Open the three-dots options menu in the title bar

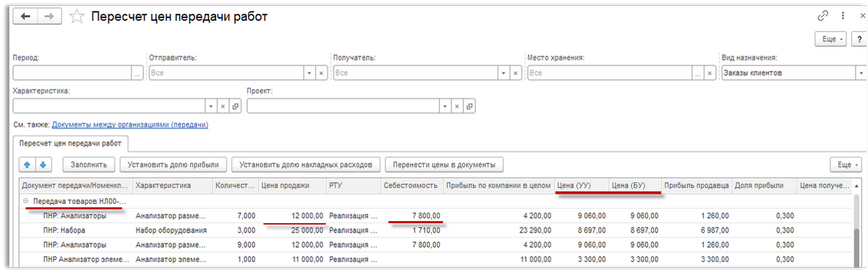click(843, 16)
